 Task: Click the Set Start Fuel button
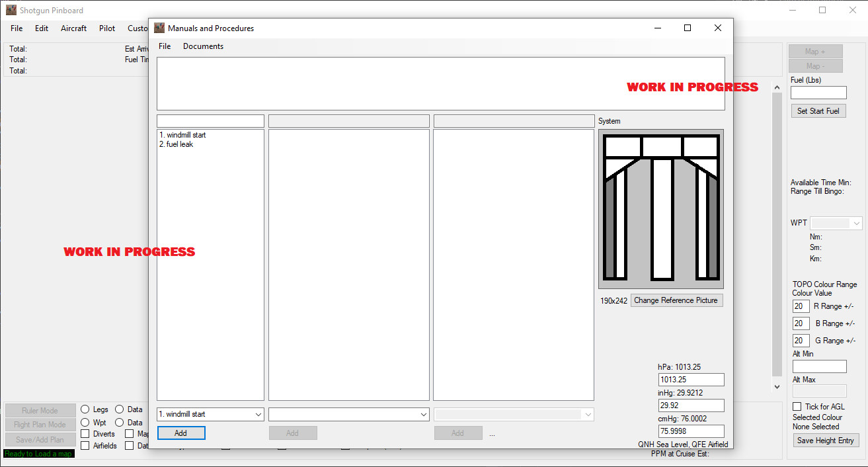(818, 110)
